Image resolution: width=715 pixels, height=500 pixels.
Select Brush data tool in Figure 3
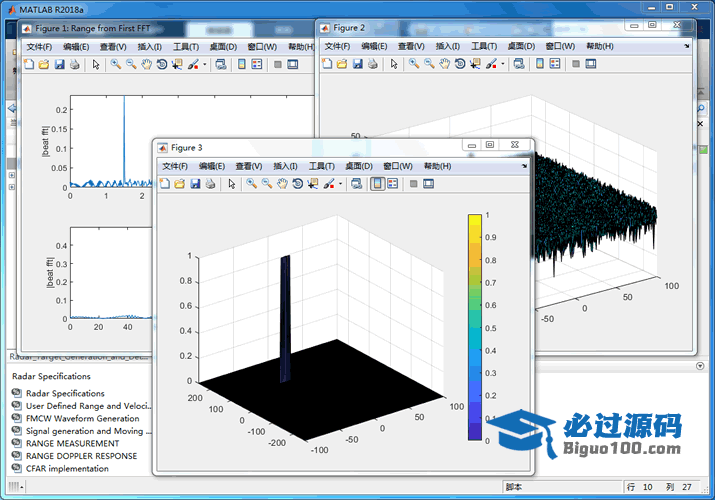[x=328, y=184]
